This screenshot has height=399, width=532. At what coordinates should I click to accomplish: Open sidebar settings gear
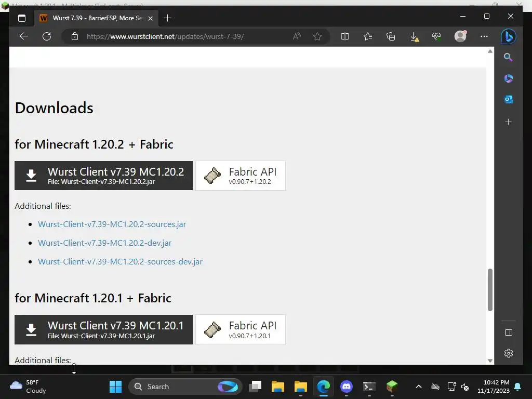click(509, 353)
